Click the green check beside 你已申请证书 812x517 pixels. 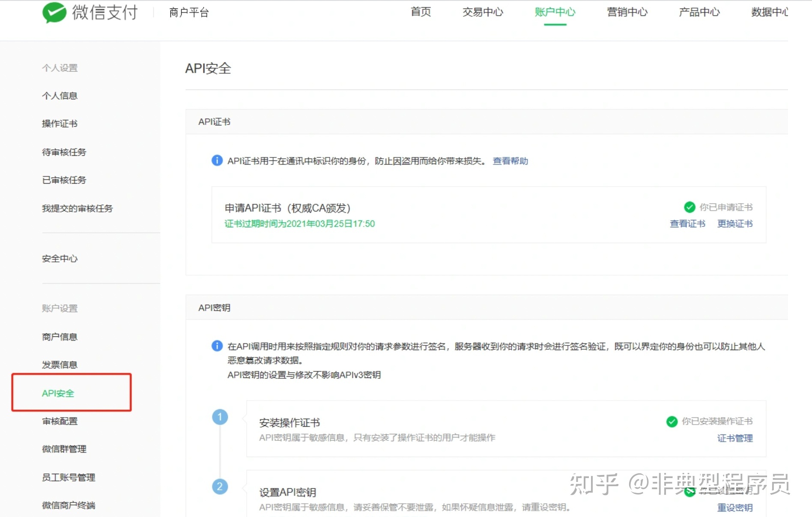[x=689, y=207]
